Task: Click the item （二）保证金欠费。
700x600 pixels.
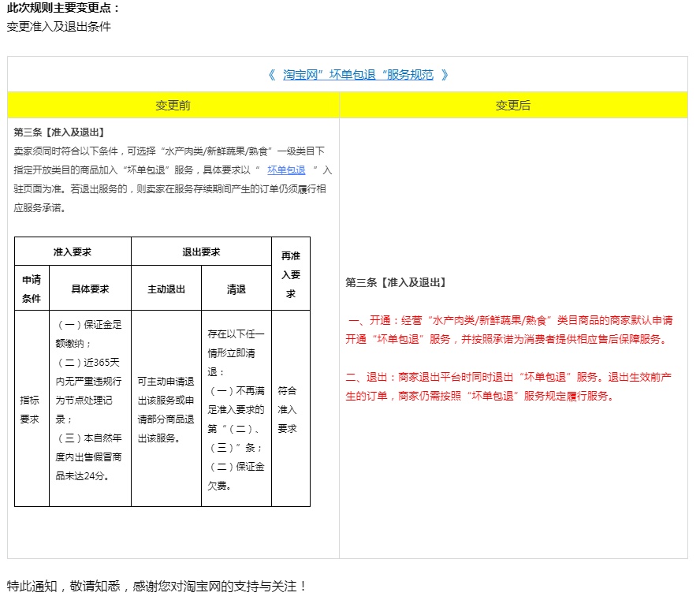Action: pos(236,476)
